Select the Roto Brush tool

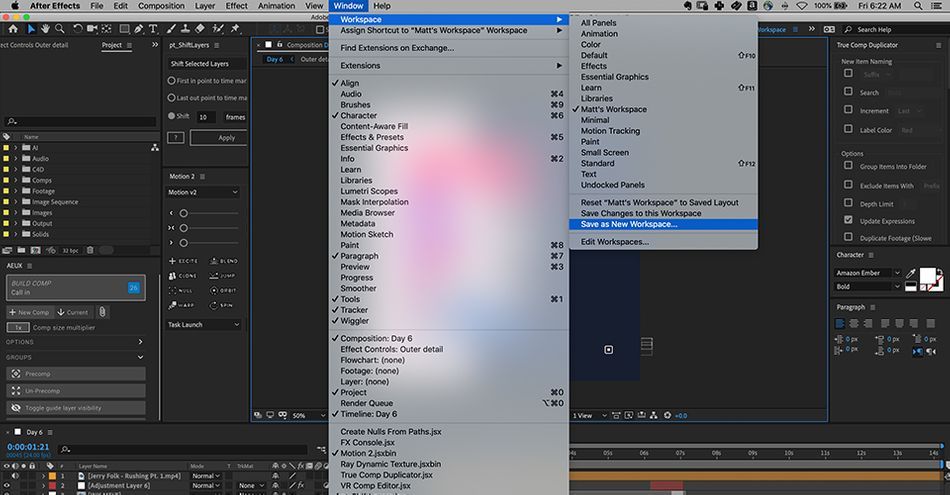pyautogui.click(x=218, y=29)
